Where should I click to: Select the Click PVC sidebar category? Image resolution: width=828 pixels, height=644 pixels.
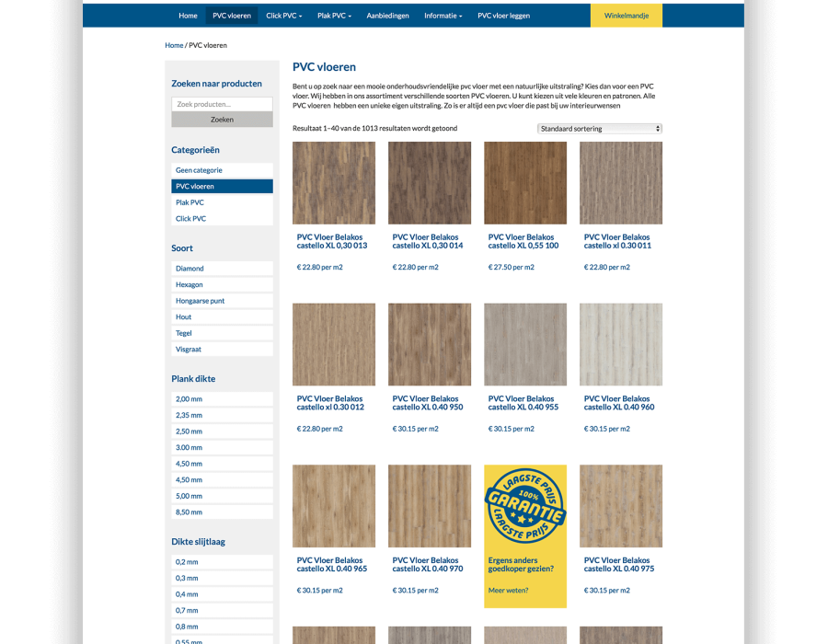pos(222,219)
